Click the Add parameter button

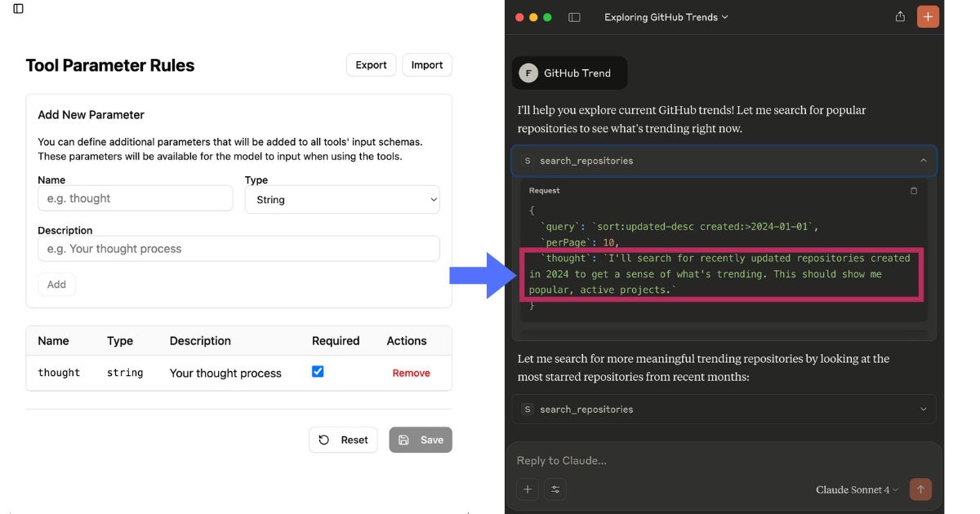[x=56, y=284]
